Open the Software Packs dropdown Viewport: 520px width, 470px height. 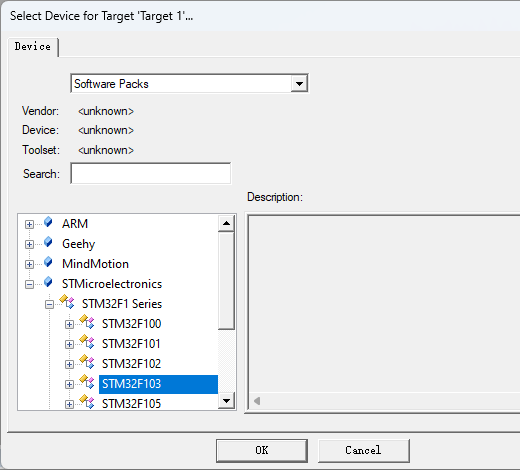[299, 84]
